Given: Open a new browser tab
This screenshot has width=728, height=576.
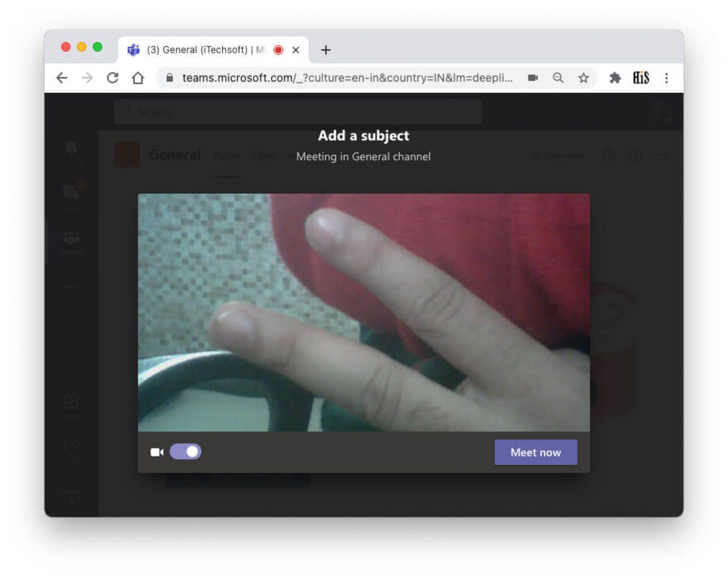Looking at the screenshot, I should (x=326, y=50).
